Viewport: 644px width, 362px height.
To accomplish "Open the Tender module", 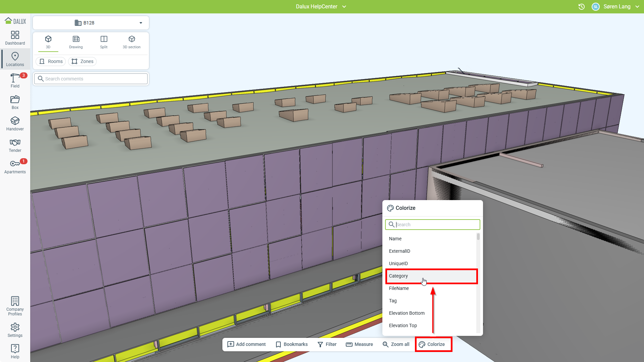I will click(15, 145).
